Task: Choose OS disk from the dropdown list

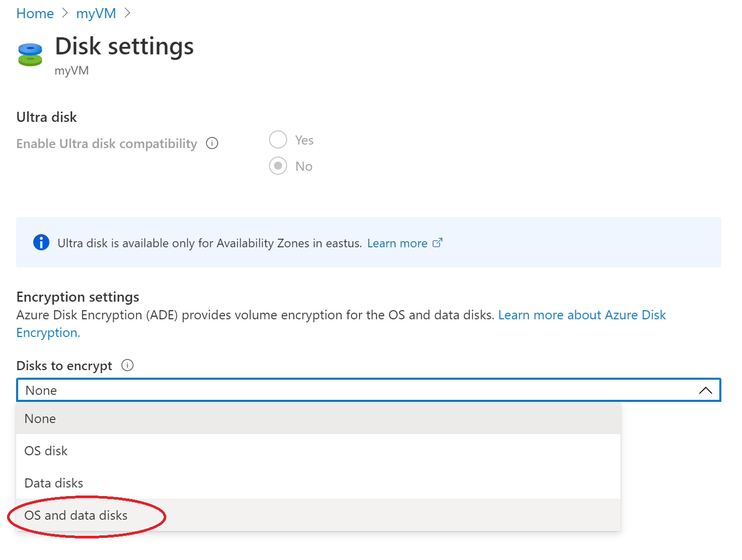Action: coord(46,451)
